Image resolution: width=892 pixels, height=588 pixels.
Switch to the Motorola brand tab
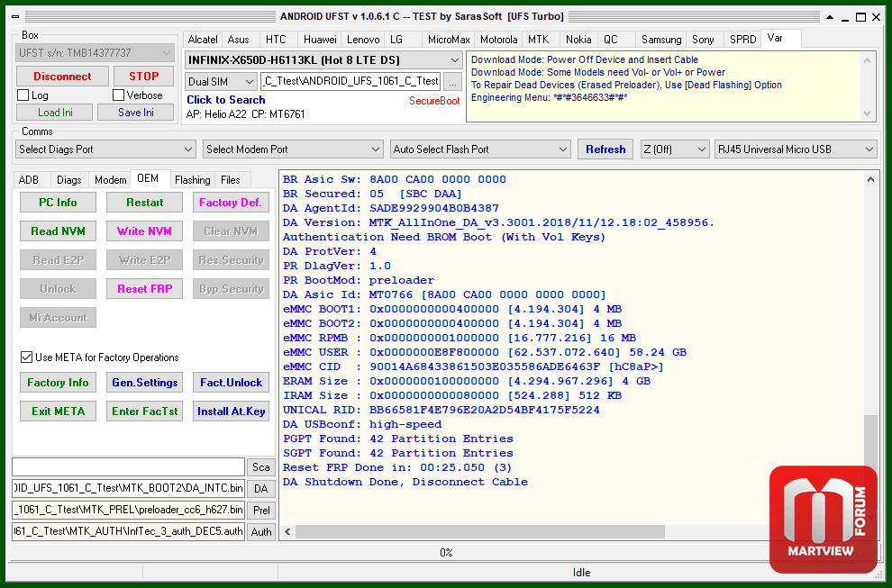(498, 40)
